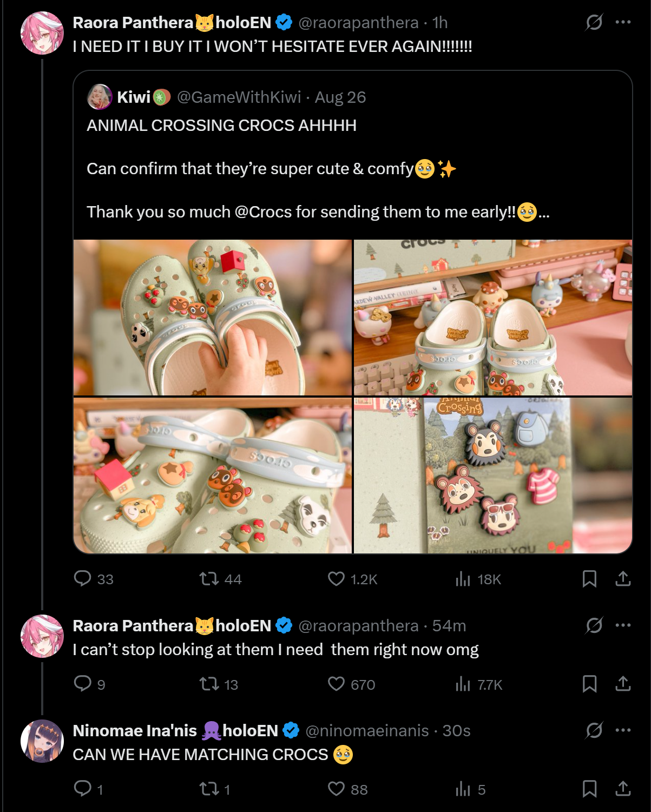
Task: Open more options on Ina'nis's tweet
Action: (623, 730)
